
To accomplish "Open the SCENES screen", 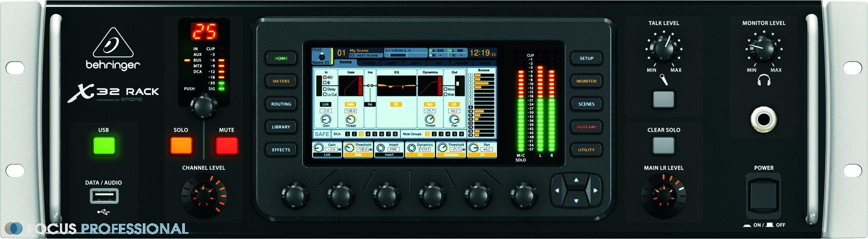I will click(586, 104).
